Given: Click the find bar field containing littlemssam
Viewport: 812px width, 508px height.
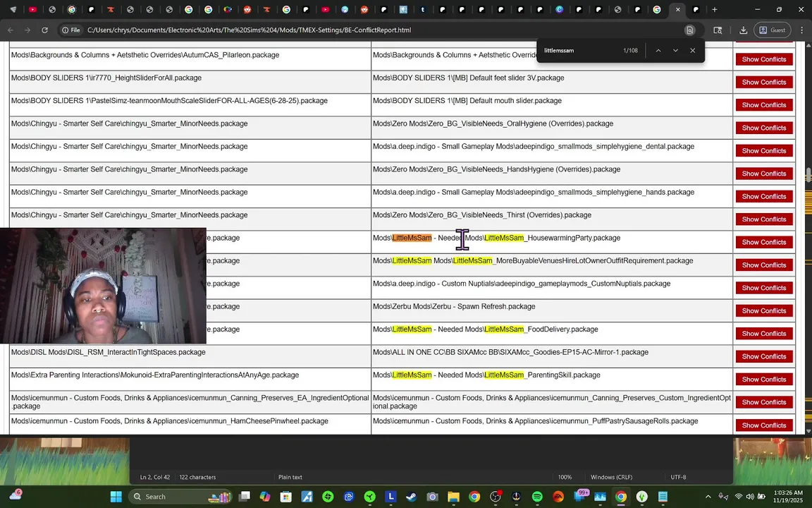Looking at the screenshot, I should [x=580, y=50].
